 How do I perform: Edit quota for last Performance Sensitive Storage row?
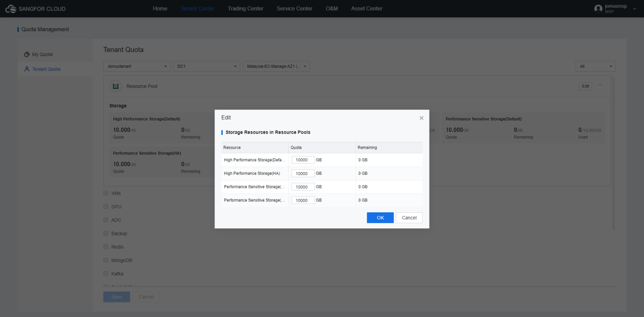[x=303, y=200]
